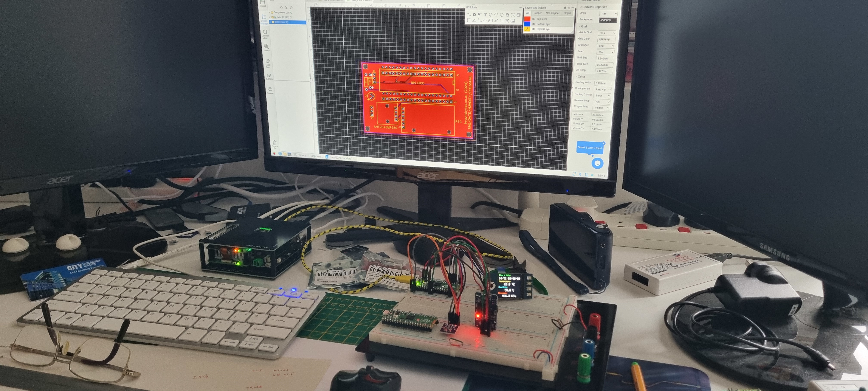This screenshot has width=868, height=391.
Task: Minimize the PCB Tools panel
Action: [x=521, y=8]
